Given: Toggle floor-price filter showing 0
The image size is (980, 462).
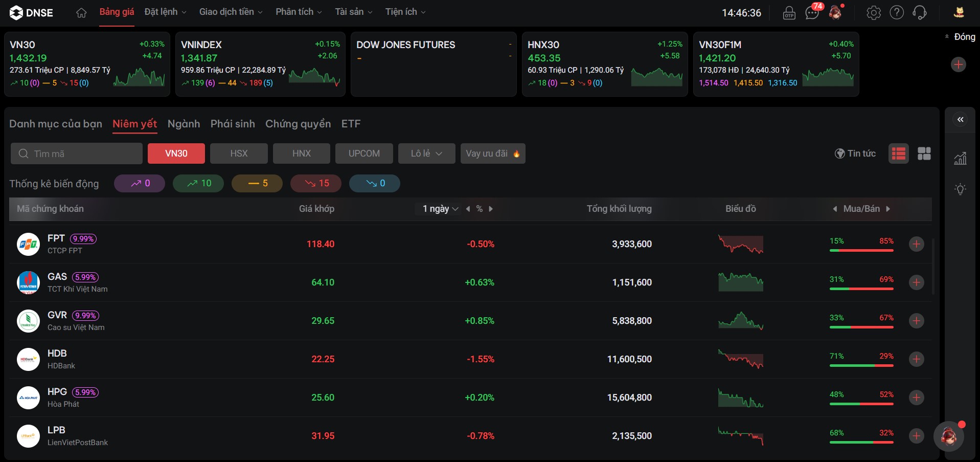Looking at the screenshot, I should click(x=375, y=183).
